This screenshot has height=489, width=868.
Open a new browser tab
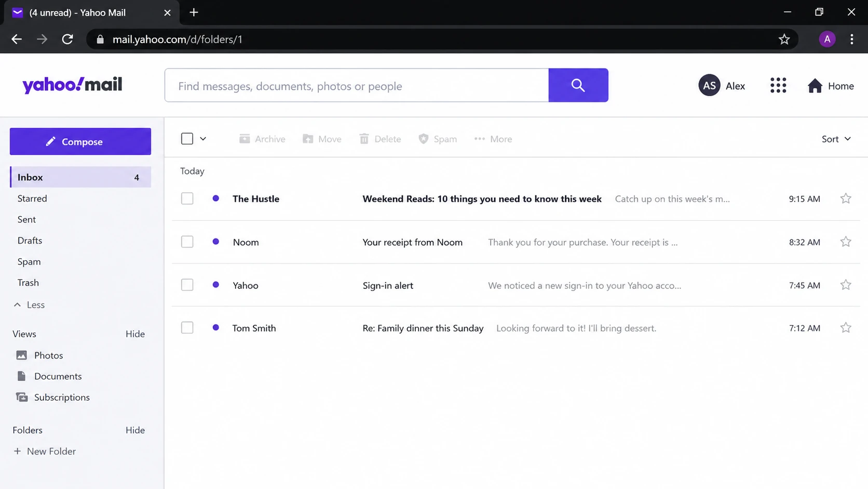(x=194, y=12)
